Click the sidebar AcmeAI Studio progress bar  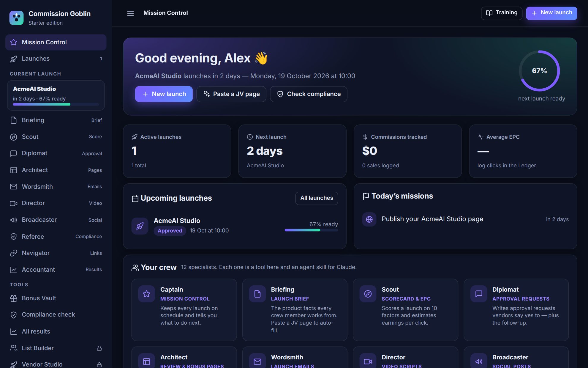(x=56, y=104)
